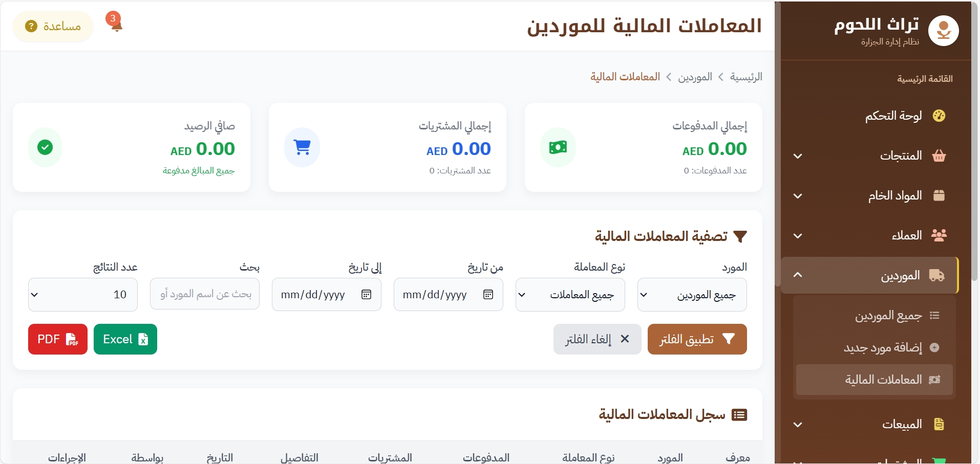Screen dimensions: 980x464
Task: Expand the 'المنتجات' sidebar menu
Action: tap(869, 156)
